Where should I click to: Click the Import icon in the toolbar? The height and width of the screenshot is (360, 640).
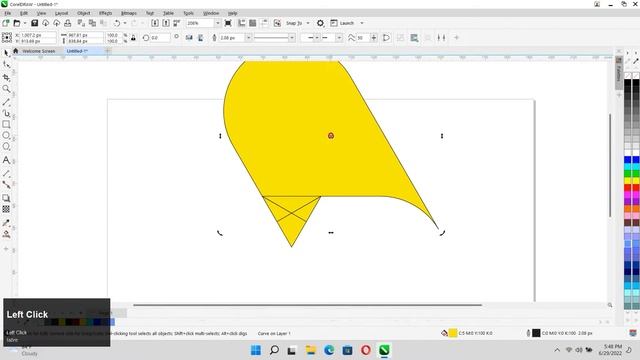155,23
